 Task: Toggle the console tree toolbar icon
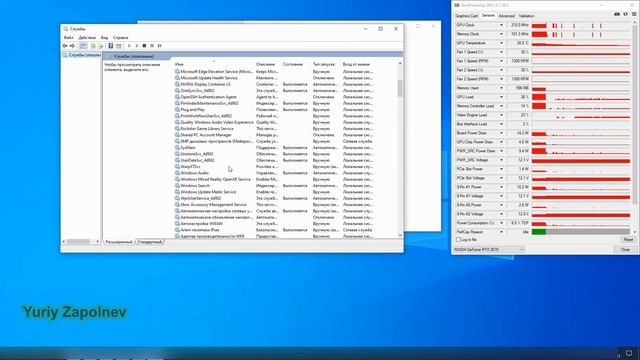click(x=83, y=46)
